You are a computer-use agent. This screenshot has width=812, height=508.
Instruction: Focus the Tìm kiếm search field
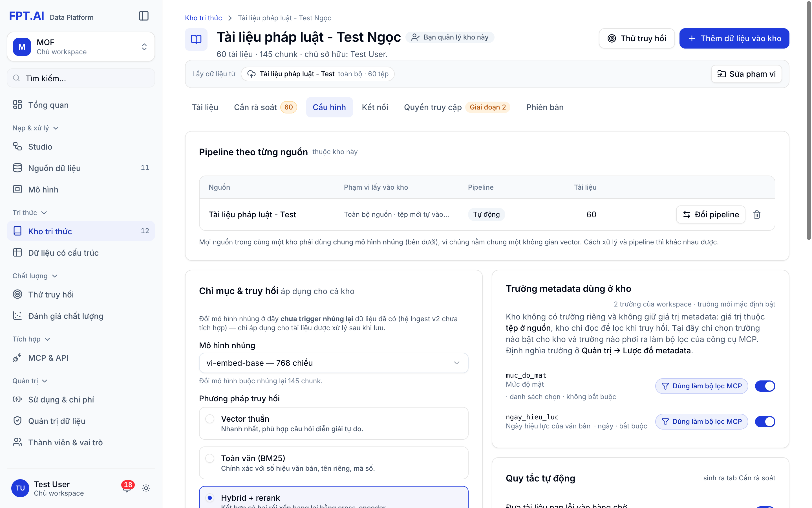coord(81,78)
